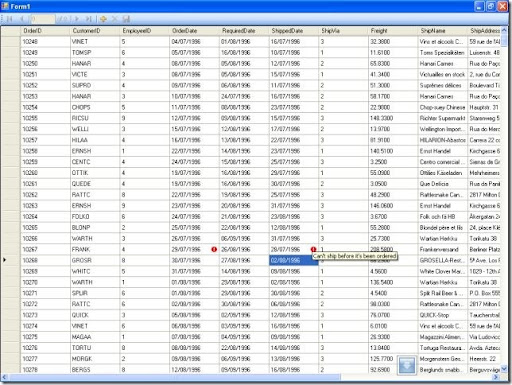Select ShipName cell Hanari Carnes in row 10250
The height and width of the screenshot is (385, 512).
pyautogui.click(x=443, y=63)
